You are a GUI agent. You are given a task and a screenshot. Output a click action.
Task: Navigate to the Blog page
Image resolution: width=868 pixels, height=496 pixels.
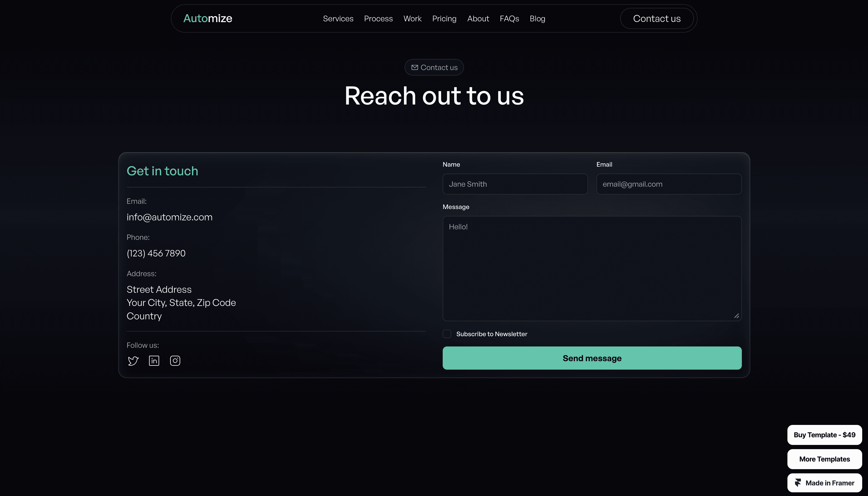pos(537,19)
